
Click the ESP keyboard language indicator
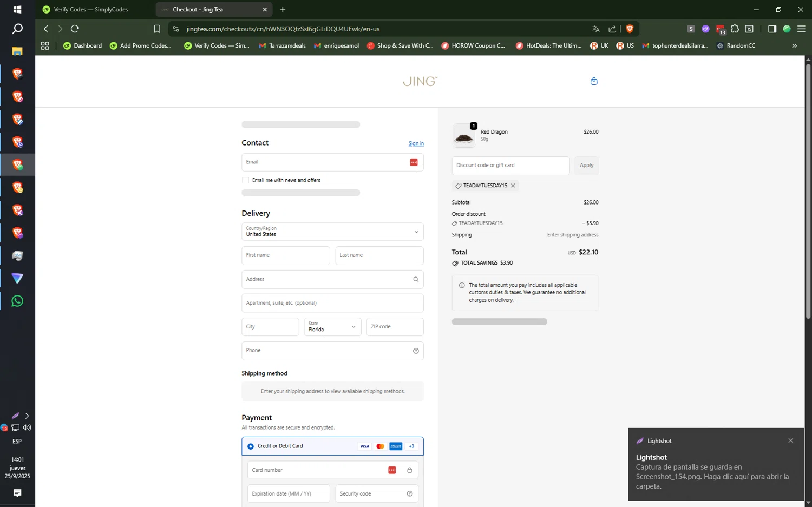tap(17, 441)
